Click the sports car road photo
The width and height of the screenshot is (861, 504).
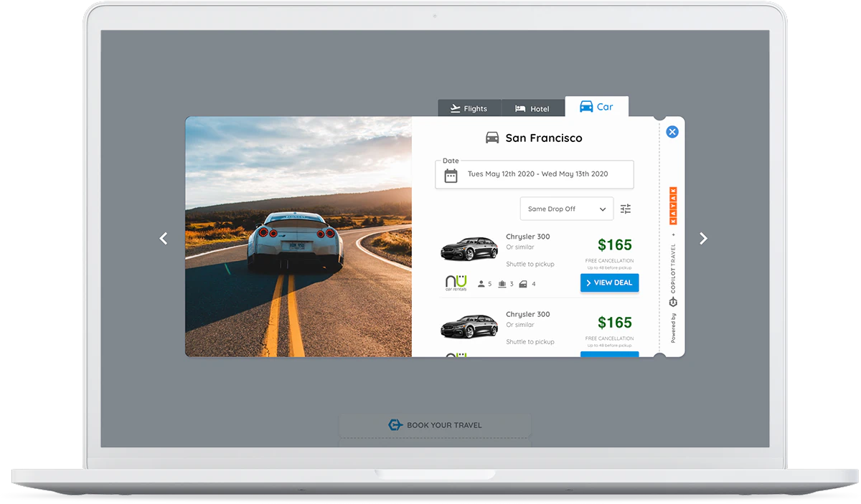pos(298,237)
